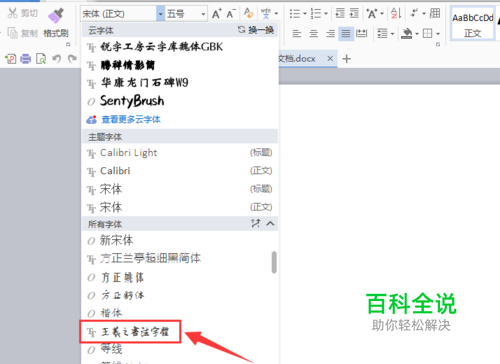Click the redo arrow

72,59
